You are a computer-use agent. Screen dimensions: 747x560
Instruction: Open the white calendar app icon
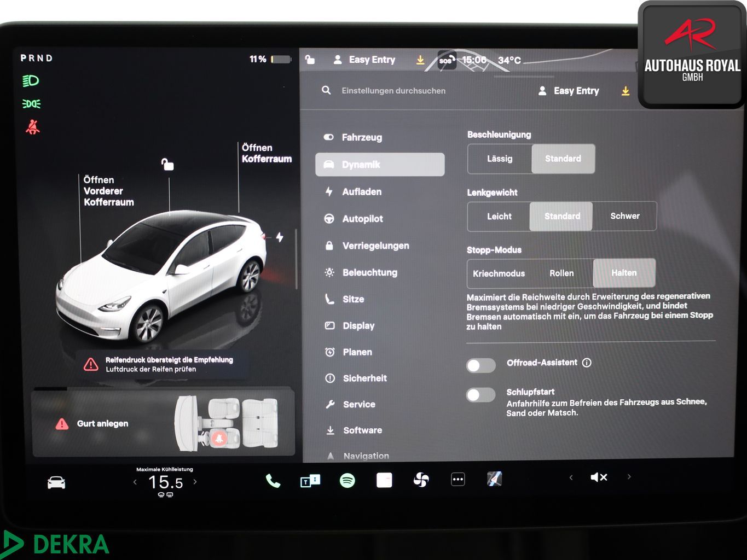pyautogui.click(x=384, y=480)
